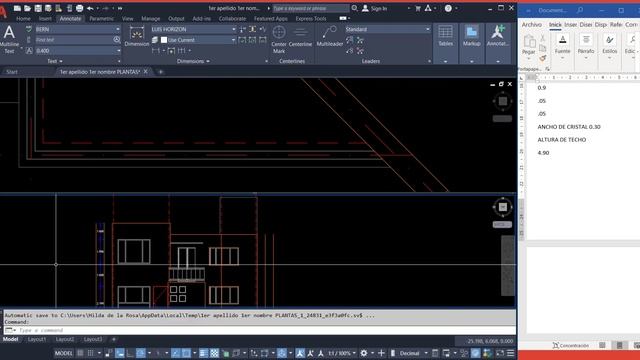This screenshot has width=640, height=360.
Task: Click the Customization hamburger icon in status bar
Action: click(511, 353)
